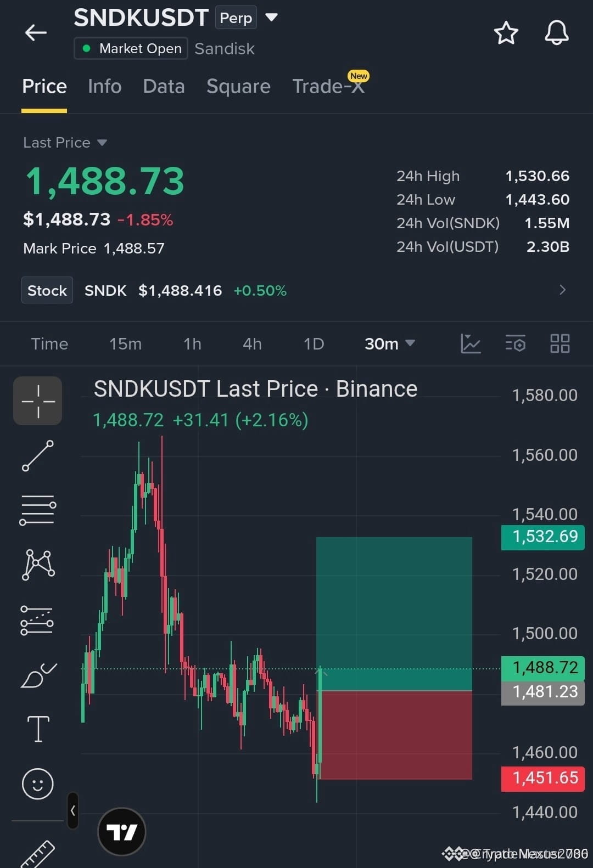Screen dimensions: 593x868
Task: Select the horizontal lines Fibonacci tool
Action: pos(38,510)
